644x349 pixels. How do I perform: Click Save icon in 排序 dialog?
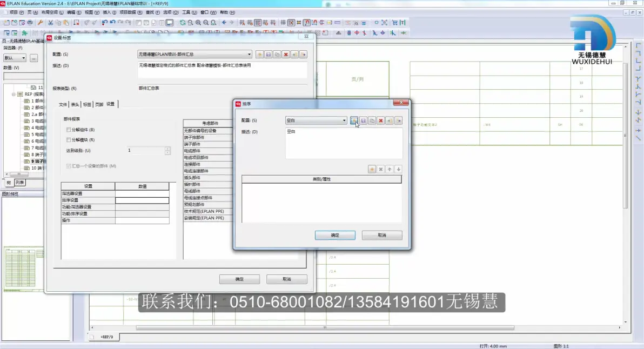363,120
